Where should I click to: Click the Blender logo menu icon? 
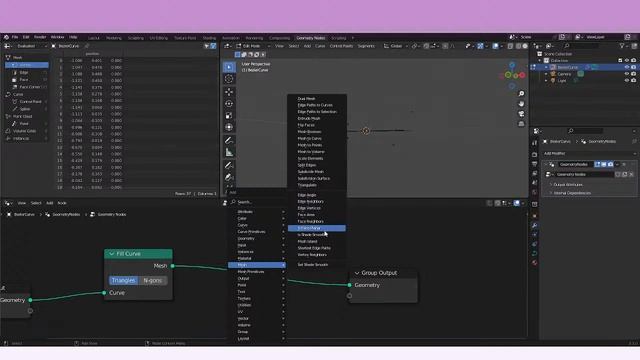click(6, 37)
